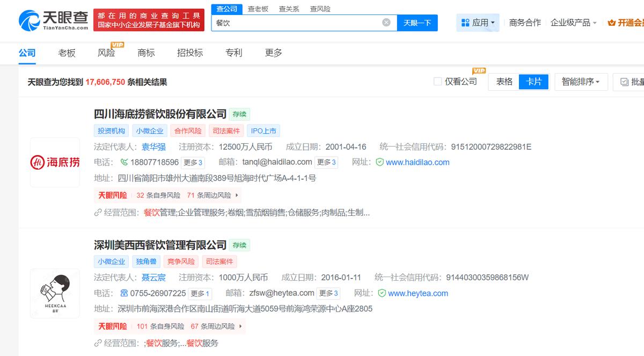The image size is (644, 356).
Task: Open the HEEKCAA company logo
Action: pos(55,293)
